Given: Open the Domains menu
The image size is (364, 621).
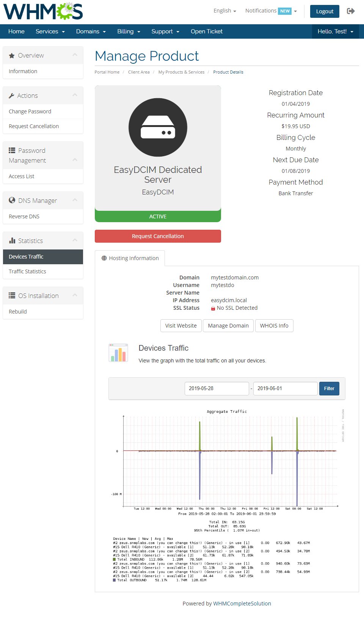Looking at the screenshot, I should [x=91, y=31].
